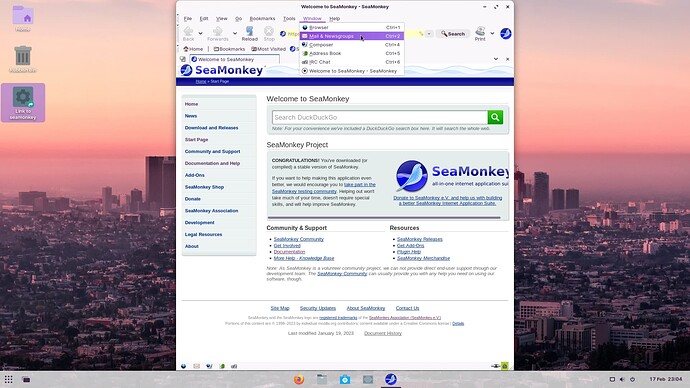
Task: Open the Bookmarks menu
Action: tap(262, 18)
